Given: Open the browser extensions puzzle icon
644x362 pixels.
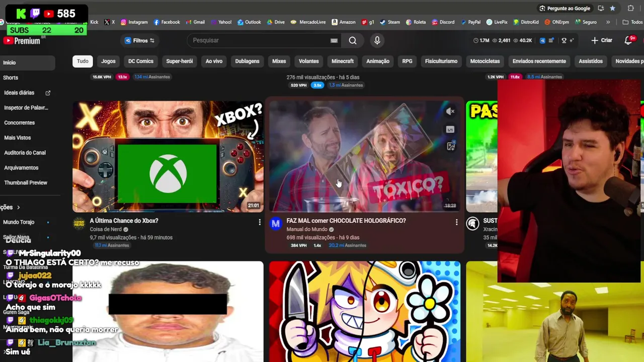Looking at the screenshot, I should (631, 9).
